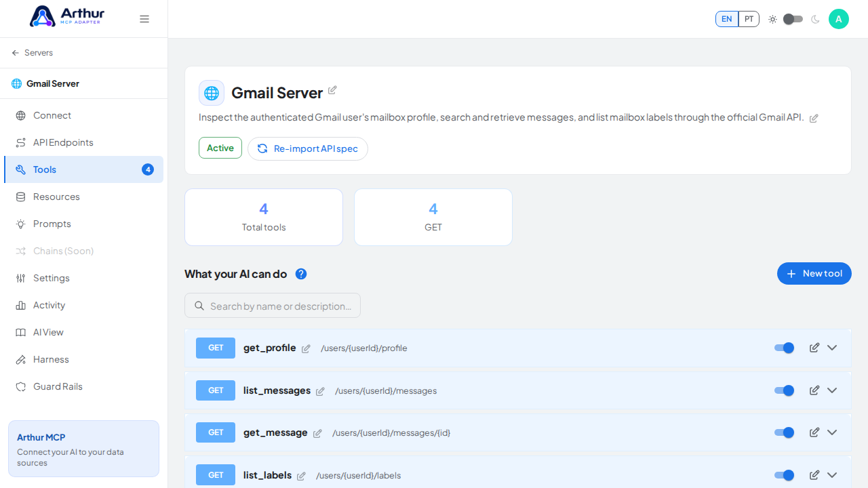
Task: Click the search magnifier icon
Action: click(199, 306)
